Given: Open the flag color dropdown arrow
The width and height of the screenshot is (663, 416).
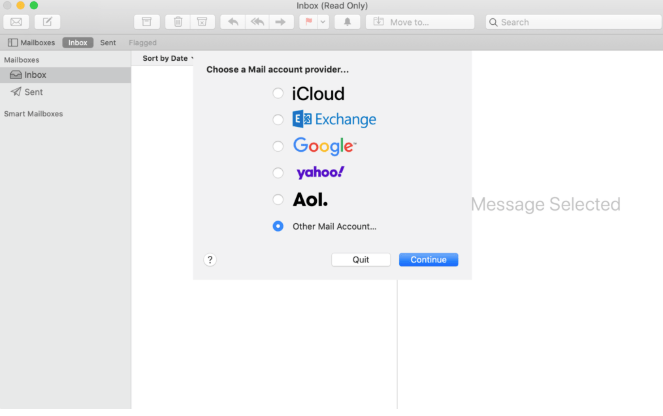Looking at the screenshot, I should click(323, 22).
